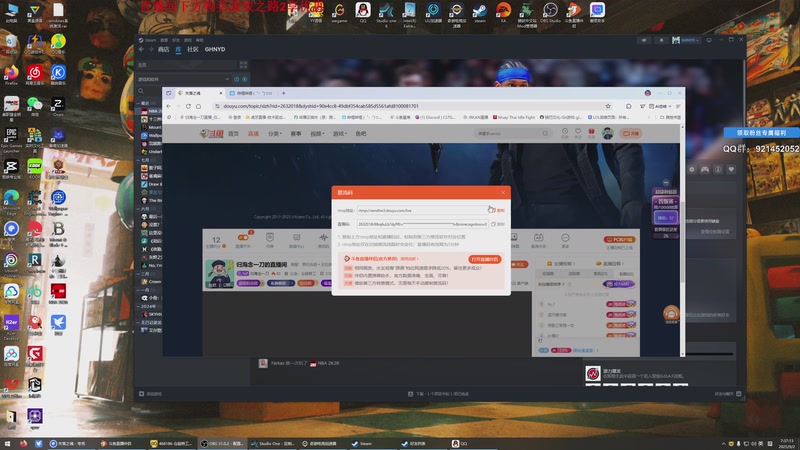800x450 pixels.
Task: Open the Douyu watch history clock icon
Action: [x=565, y=133]
